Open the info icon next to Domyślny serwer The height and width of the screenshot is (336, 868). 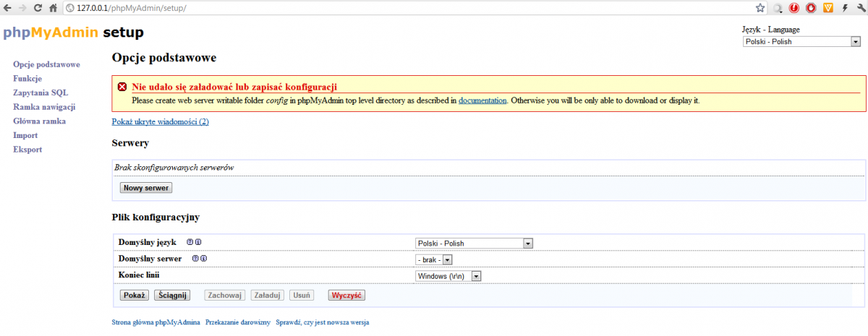coord(204,259)
